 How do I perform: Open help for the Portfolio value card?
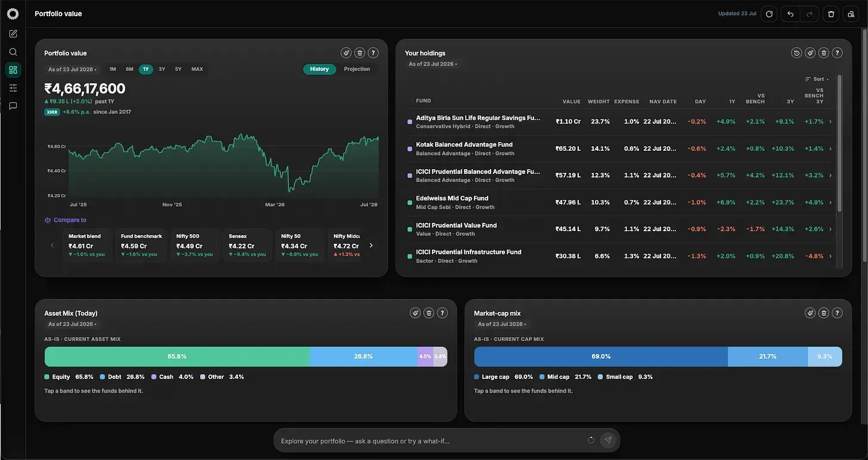pyautogui.click(x=373, y=53)
